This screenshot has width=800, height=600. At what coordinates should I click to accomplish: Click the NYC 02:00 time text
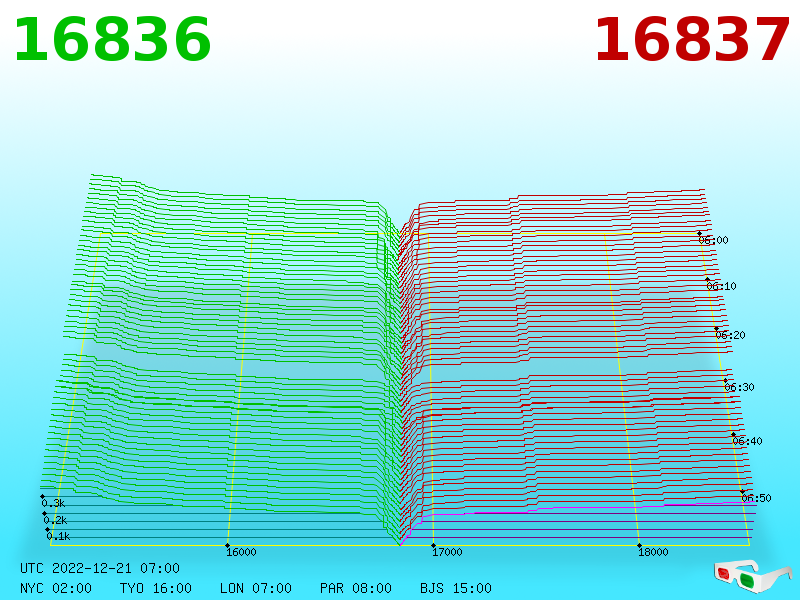(56, 588)
